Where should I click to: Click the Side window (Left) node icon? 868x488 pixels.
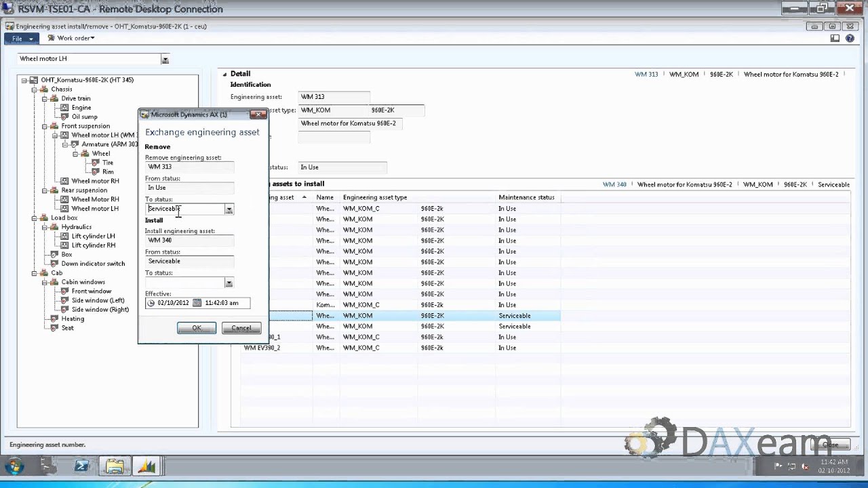pos(65,300)
